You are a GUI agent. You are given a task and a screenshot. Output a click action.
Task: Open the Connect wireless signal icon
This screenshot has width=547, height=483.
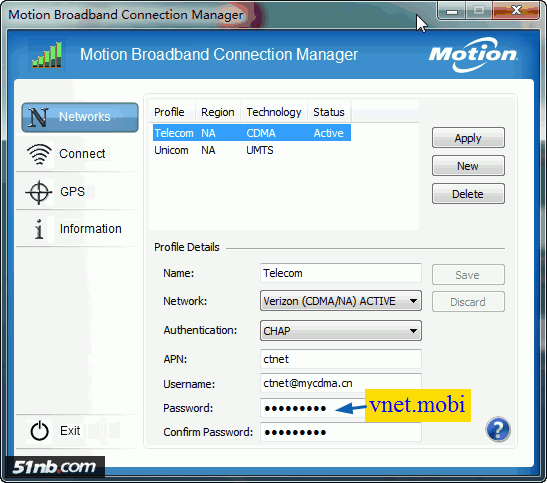coord(39,154)
